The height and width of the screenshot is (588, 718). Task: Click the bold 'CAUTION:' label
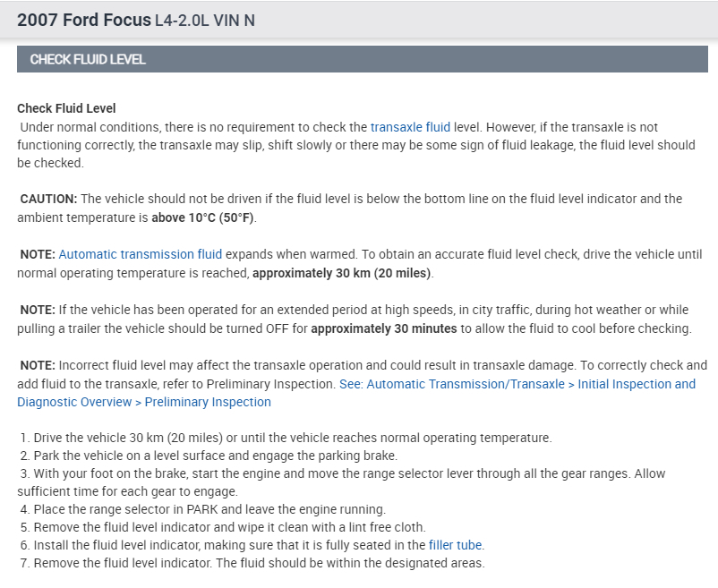click(48, 199)
